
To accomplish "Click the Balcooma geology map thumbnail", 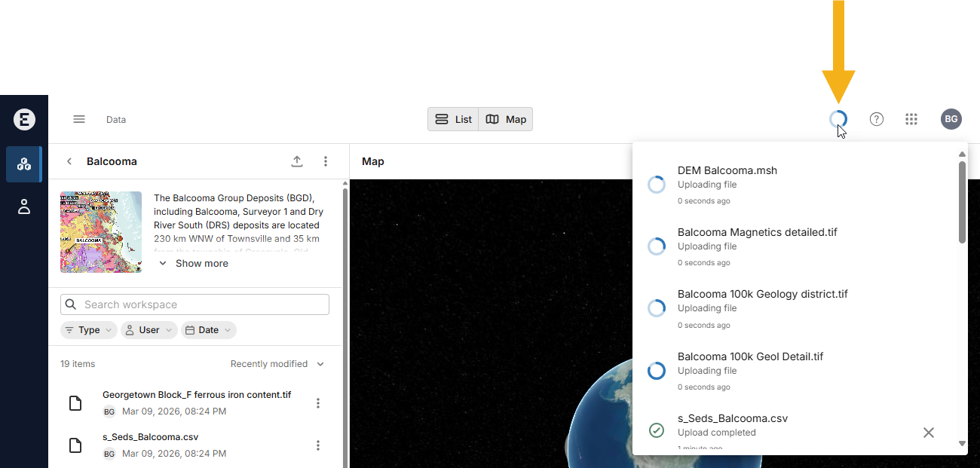I will coord(101,232).
